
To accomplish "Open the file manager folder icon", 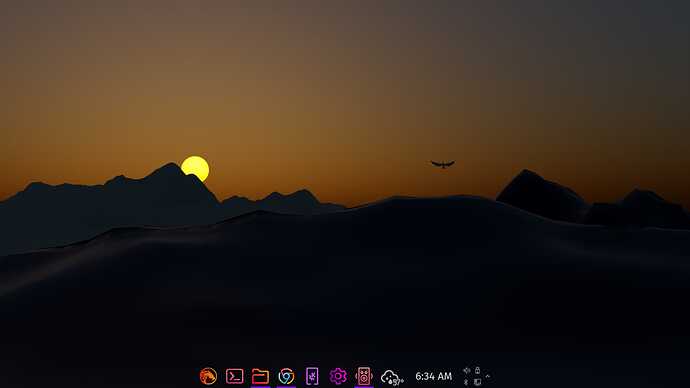I will coord(260,377).
